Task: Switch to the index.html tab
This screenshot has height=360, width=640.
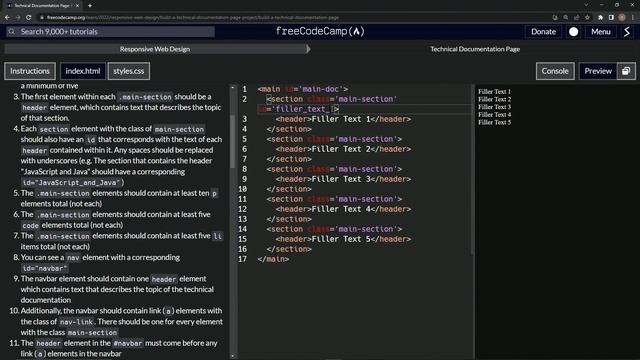Action: pyautogui.click(x=83, y=71)
